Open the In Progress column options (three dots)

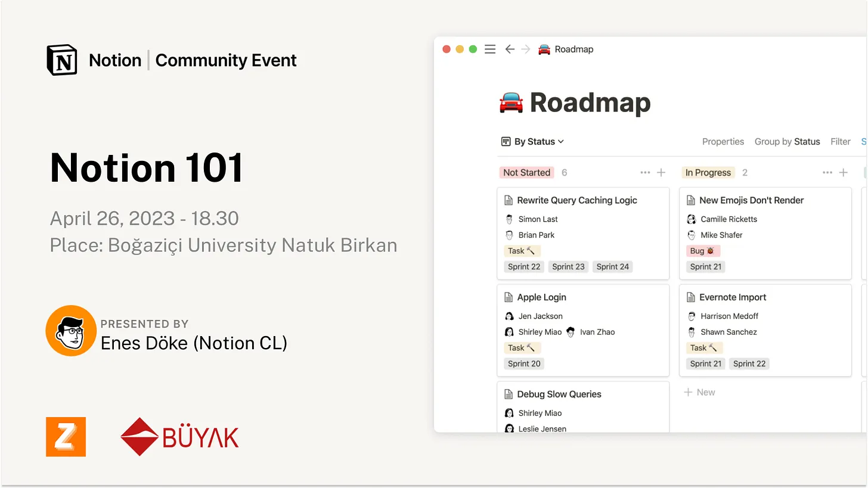(827, 173)
